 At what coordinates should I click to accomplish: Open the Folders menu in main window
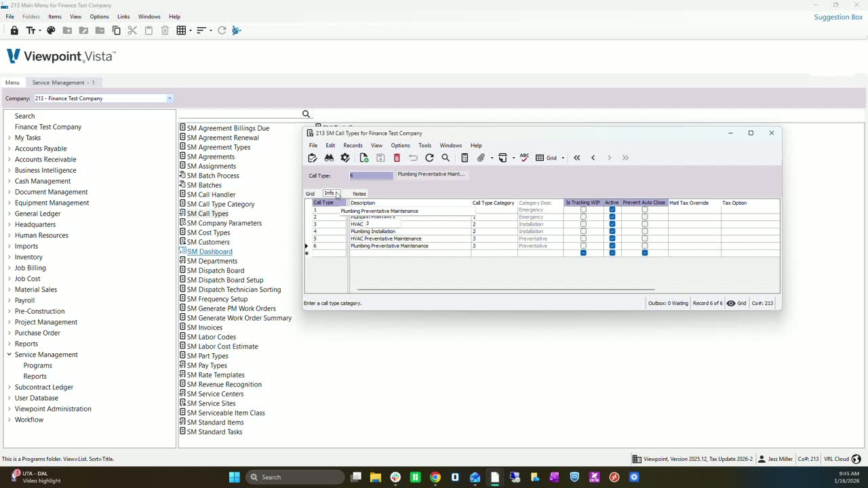click(31, 16)
